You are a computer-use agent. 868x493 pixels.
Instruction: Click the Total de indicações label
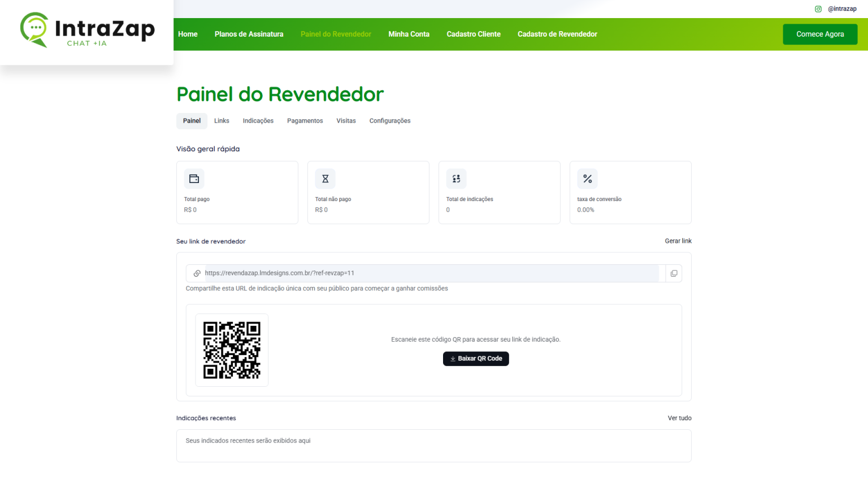470,199
